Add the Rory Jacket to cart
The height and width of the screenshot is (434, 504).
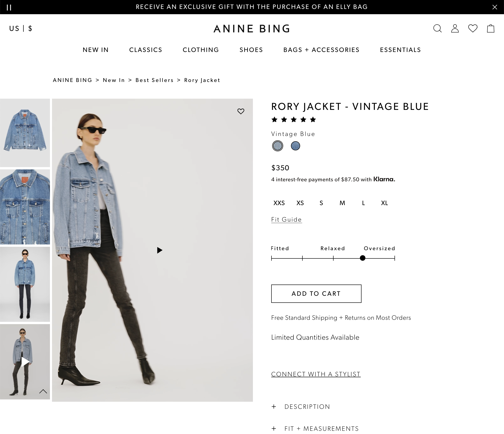pyautogui.click(x=316, y=293)
